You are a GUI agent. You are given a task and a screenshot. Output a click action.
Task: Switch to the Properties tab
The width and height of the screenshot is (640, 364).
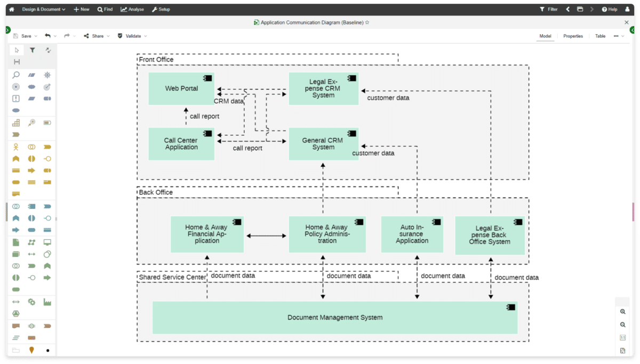[573, 36]
